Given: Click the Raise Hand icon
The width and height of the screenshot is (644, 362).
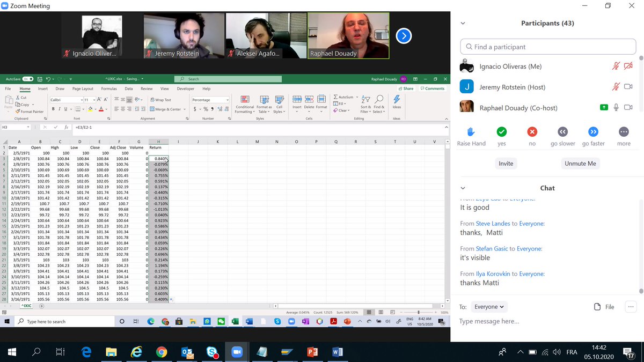Looking at the screenshot, I should click(471, 131).
